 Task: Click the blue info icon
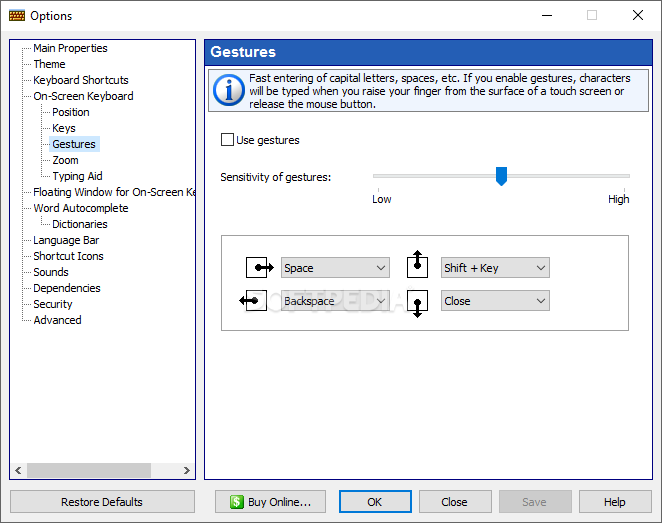(229, 90)
